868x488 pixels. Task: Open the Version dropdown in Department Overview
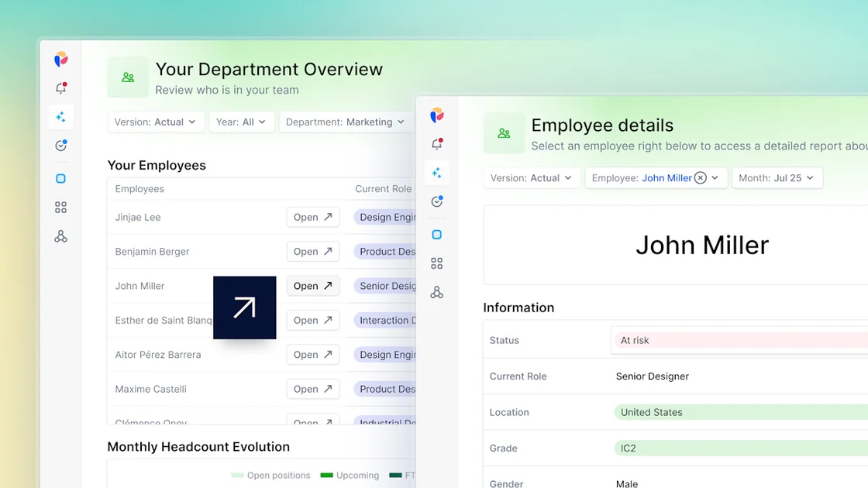click(156, 122)
